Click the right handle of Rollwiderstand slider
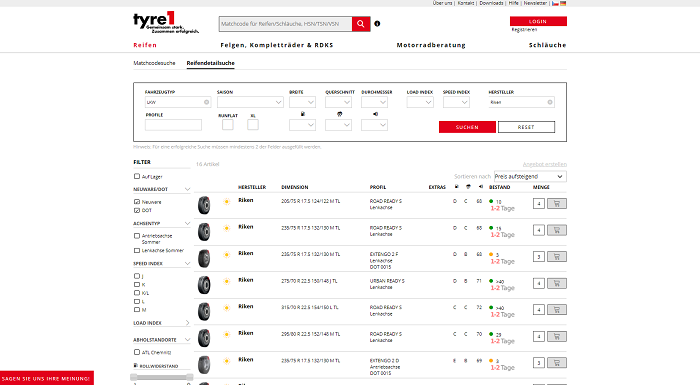Screen dimensions: 700x385 [x=189, y=377]
